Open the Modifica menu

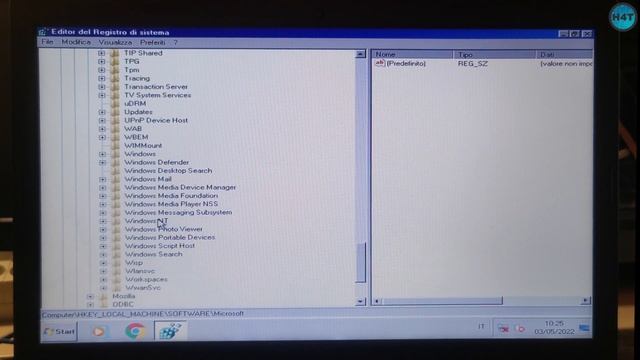[x=76, y=42]
